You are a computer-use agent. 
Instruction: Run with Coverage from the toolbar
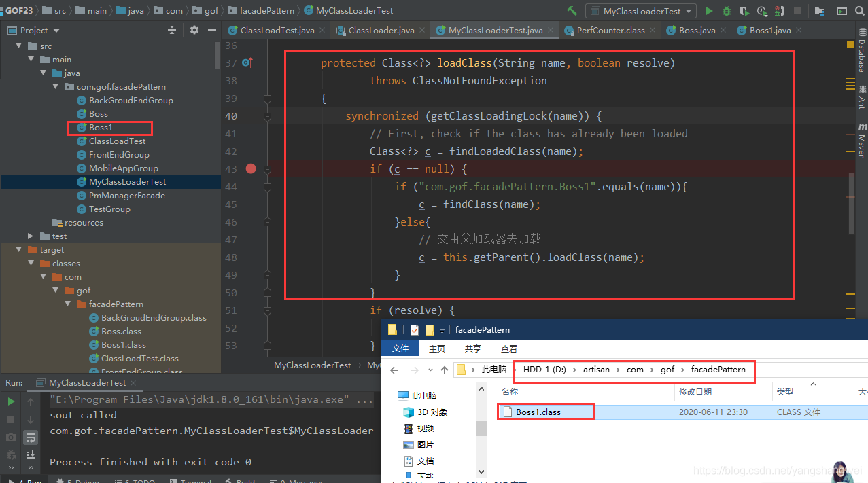744,11
